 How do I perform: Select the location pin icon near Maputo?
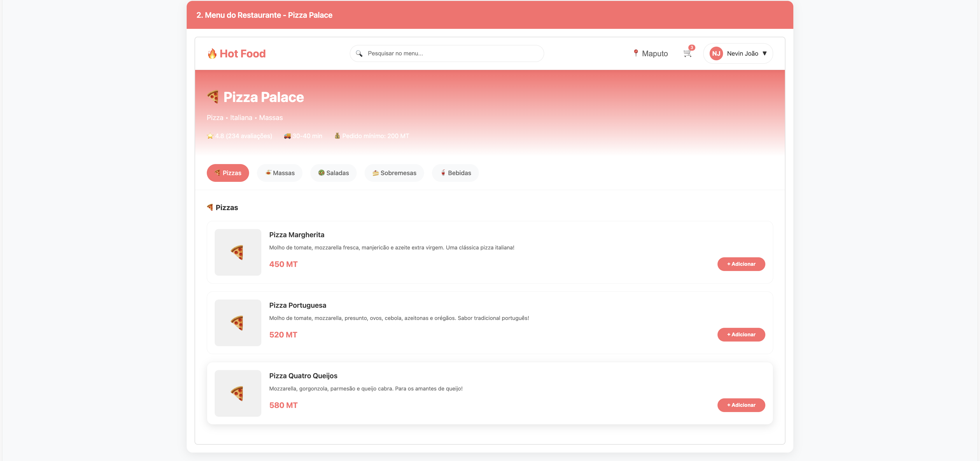pos(636,53)
